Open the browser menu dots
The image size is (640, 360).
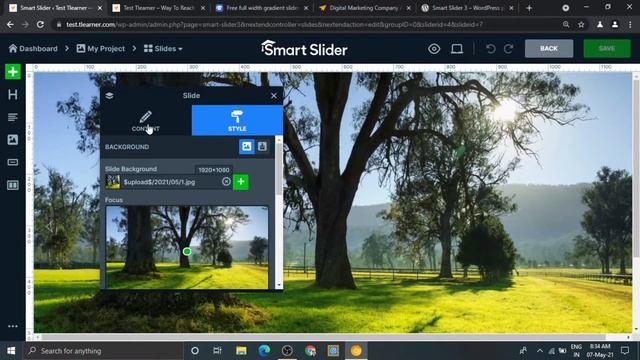[631, 24]
